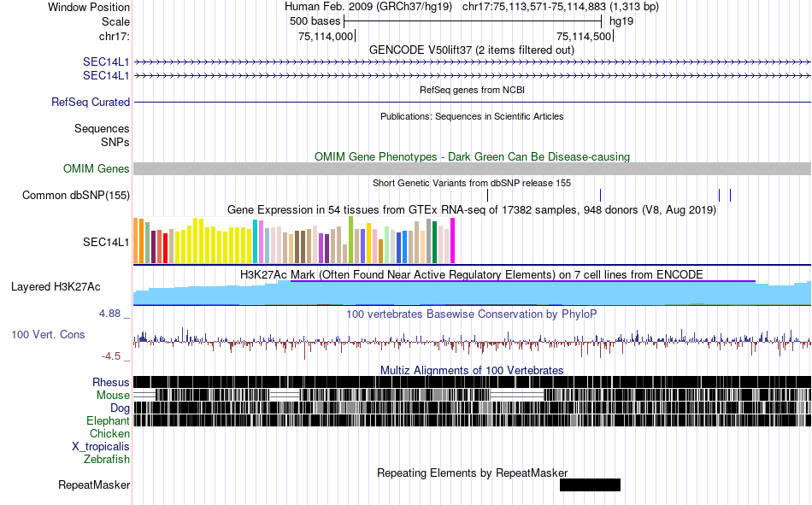Open the OMIM Genes track label
Viewport: 812px width, 505px height.
[97, 169]
